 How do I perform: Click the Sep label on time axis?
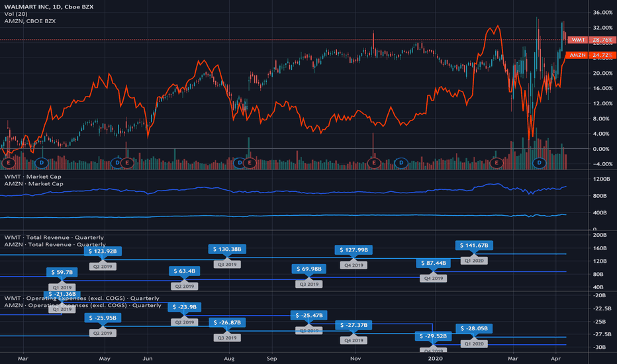[271, 359]
